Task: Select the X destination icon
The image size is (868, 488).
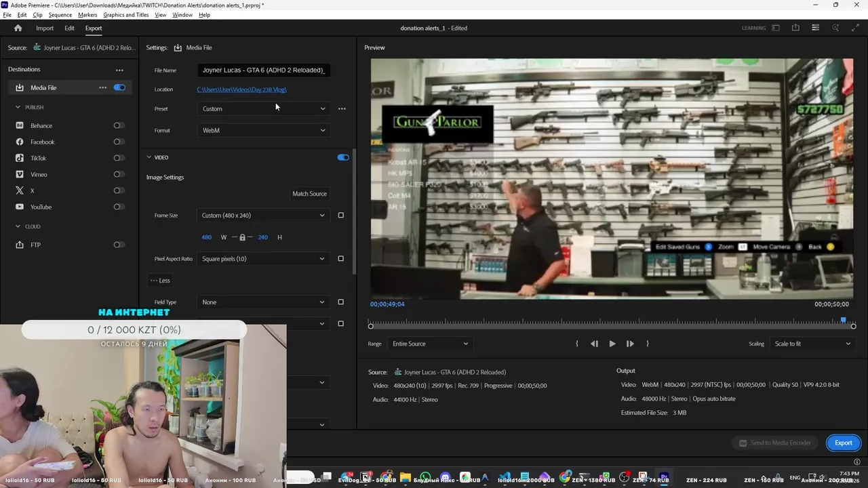Action: click(20, 190)
